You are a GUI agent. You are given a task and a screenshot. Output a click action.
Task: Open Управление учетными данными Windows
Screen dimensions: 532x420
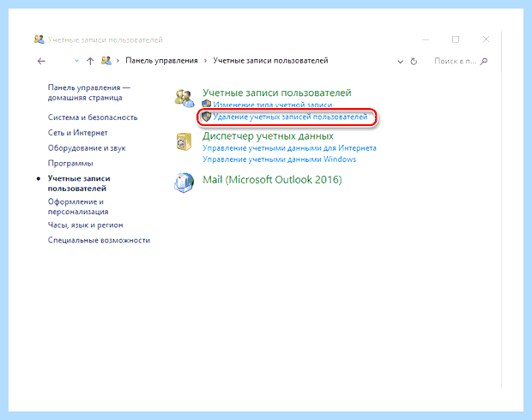(x=279, y=159)
